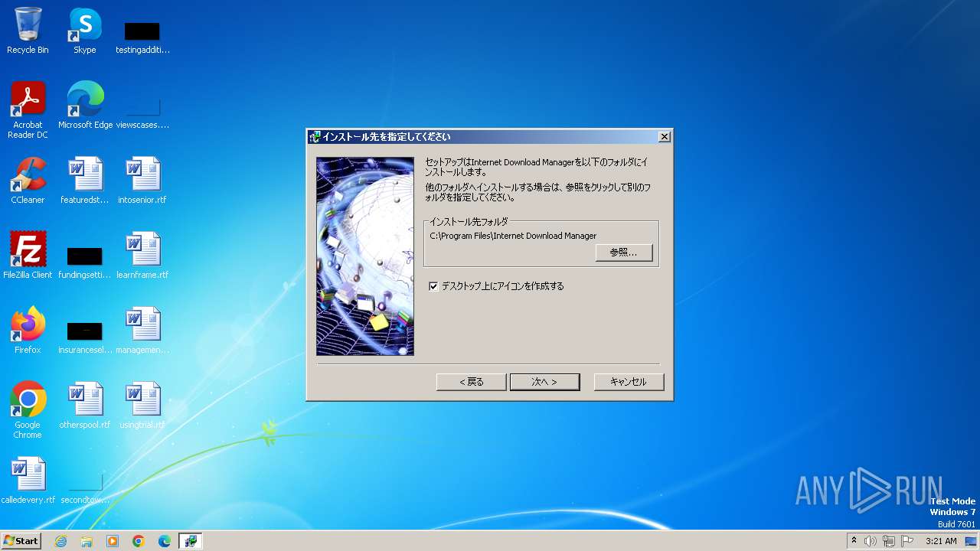Open File Explorer from the taskbar

[x=87, y=541]
